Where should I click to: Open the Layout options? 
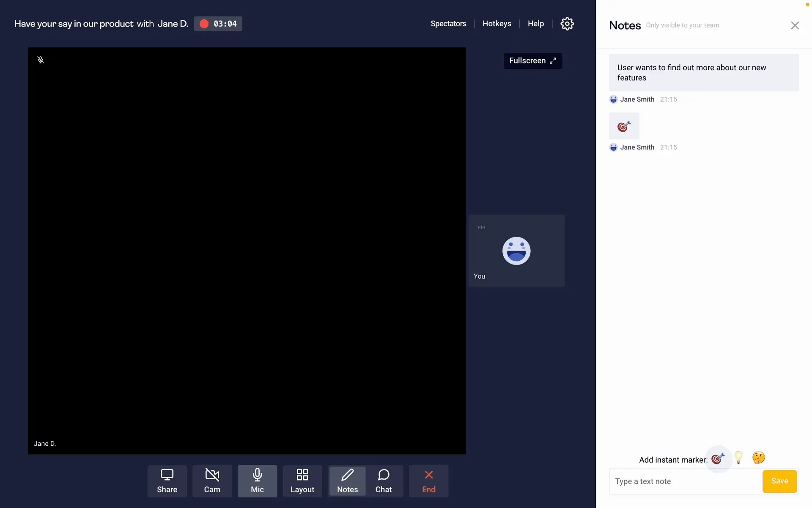[x=302, y=481]
